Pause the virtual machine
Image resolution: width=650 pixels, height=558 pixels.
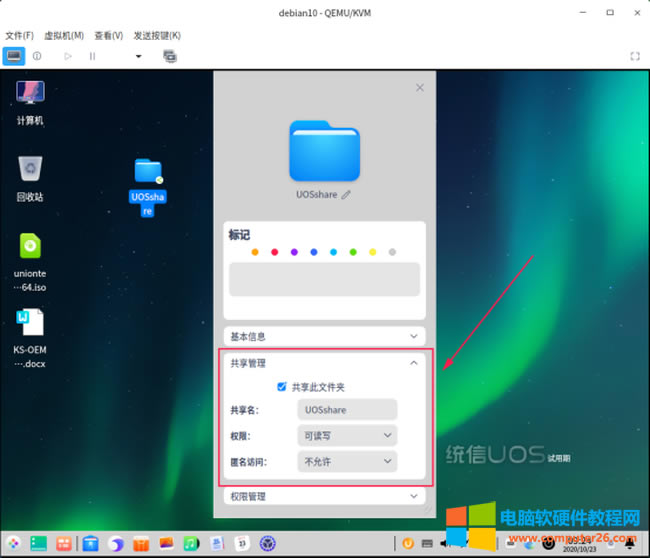tap(92, 56)
